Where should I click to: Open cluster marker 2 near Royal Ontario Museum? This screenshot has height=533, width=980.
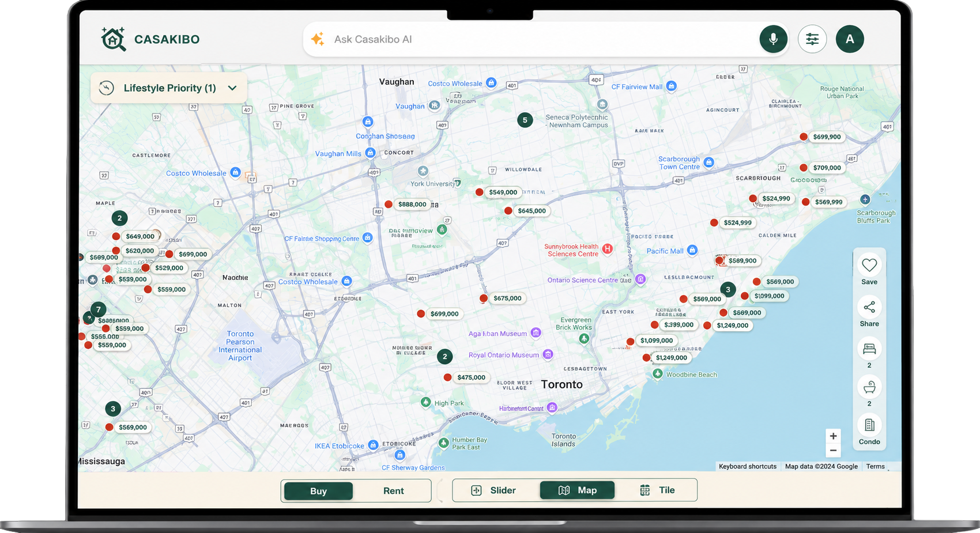point(444,356)
